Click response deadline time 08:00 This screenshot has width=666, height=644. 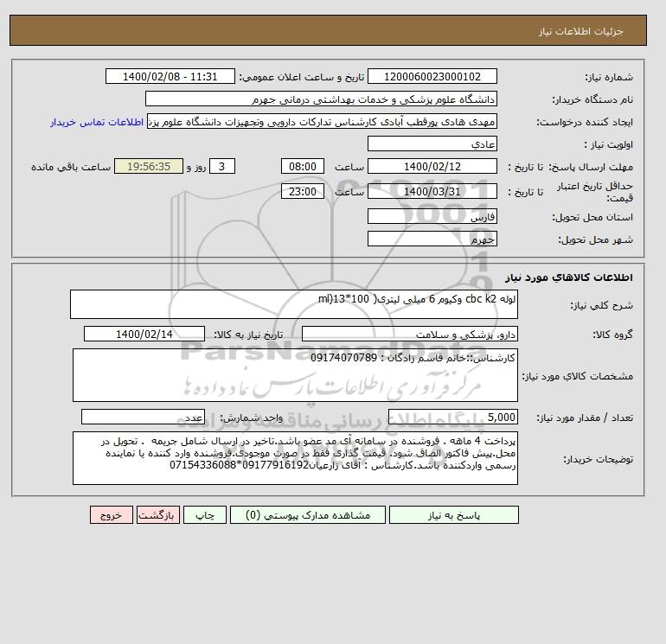[303, 167]
